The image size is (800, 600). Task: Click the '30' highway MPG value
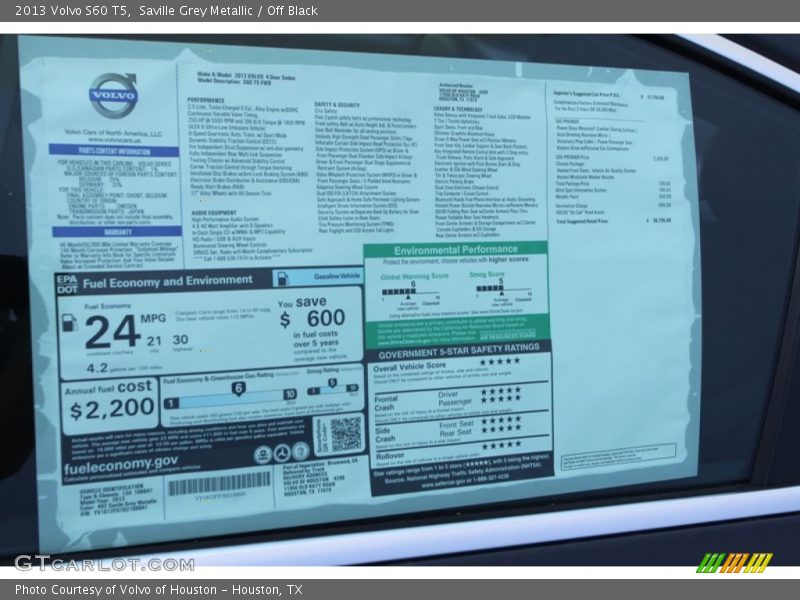pyautogui.click(x=180, y=340)
